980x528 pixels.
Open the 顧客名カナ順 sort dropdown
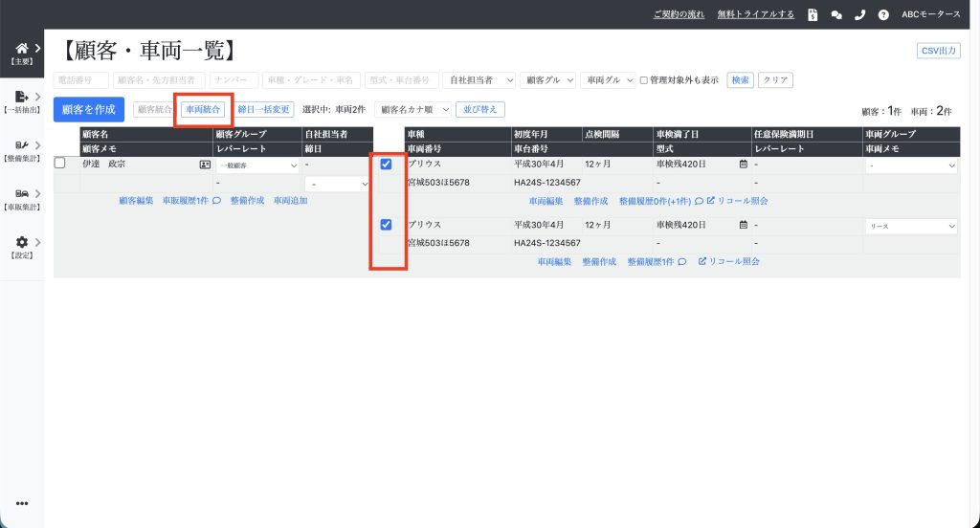[412, 109]
